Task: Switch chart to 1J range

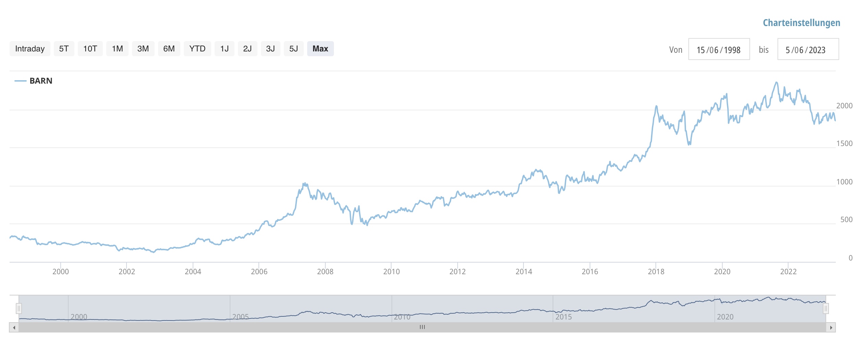Action: click(x=224, y=49)
